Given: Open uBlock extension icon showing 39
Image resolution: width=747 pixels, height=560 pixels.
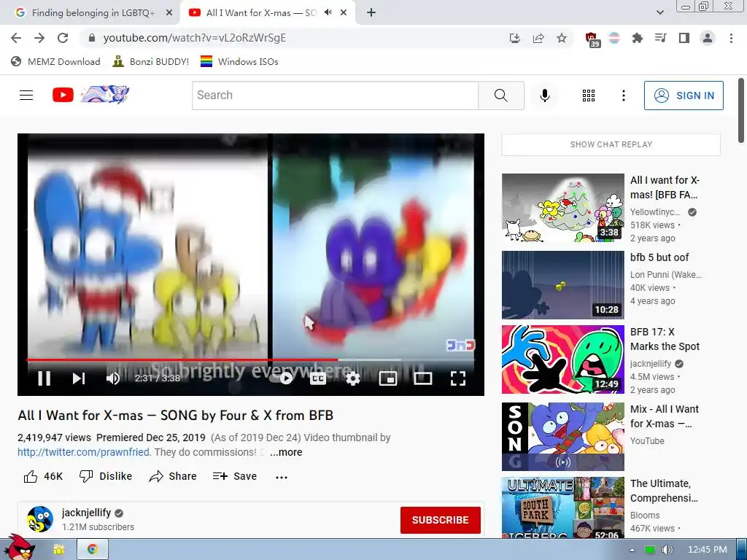Looking at the screenshot, I should click(592, 39).
